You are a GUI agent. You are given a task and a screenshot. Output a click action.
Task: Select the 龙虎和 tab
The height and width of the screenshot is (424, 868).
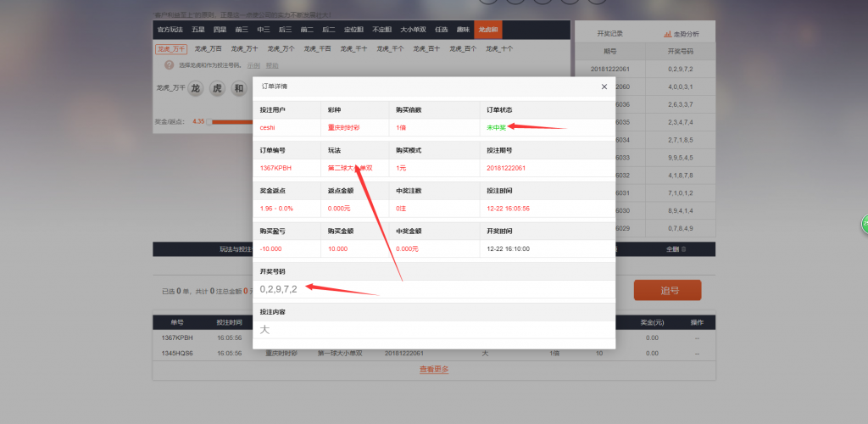[487, 30]
